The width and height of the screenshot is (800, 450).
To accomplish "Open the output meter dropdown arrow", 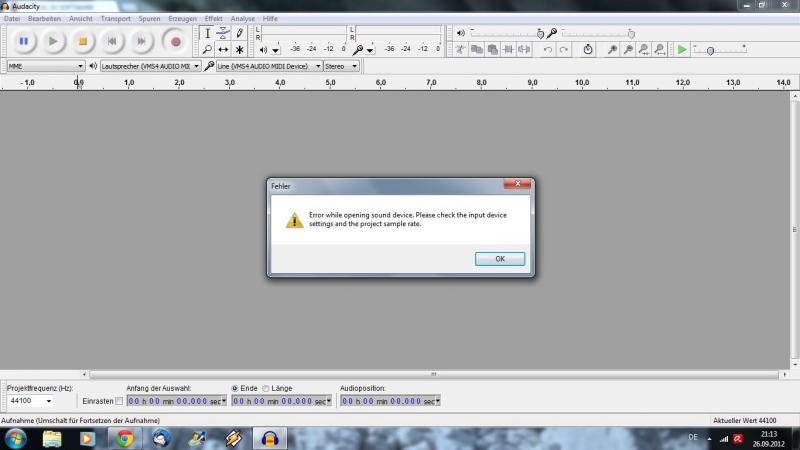I will pyautogui.click(x=276, y=50).
